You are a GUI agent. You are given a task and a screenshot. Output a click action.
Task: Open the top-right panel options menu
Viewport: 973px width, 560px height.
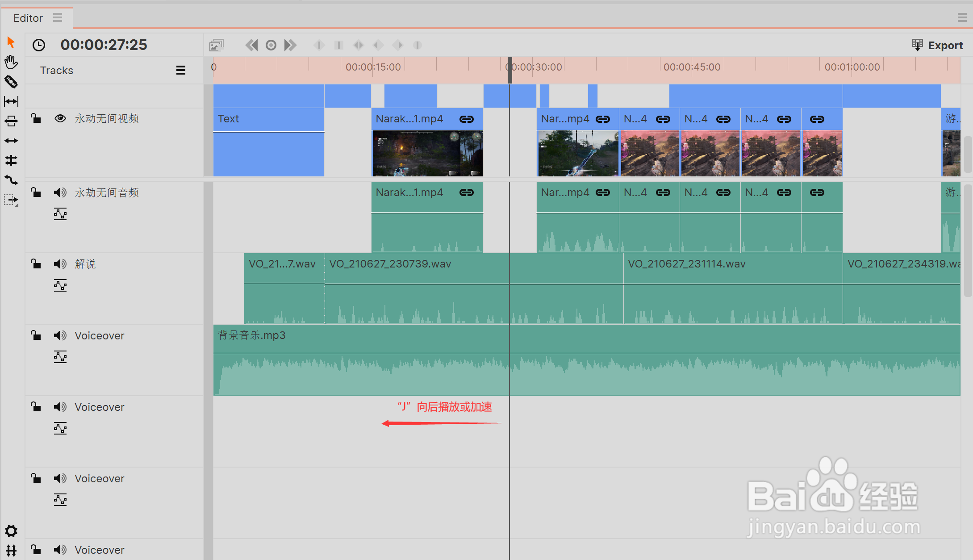point(962,18)
